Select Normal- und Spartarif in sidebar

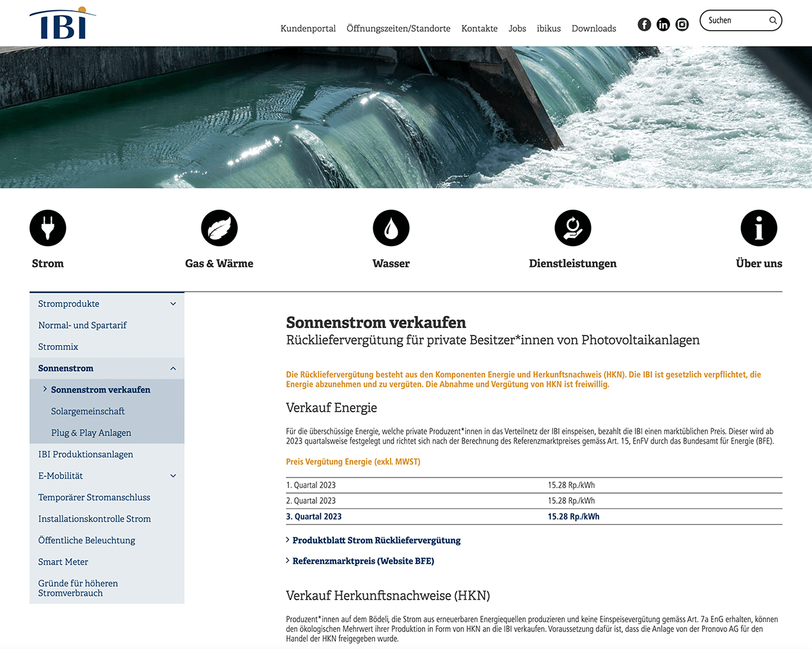coord(82,325)
